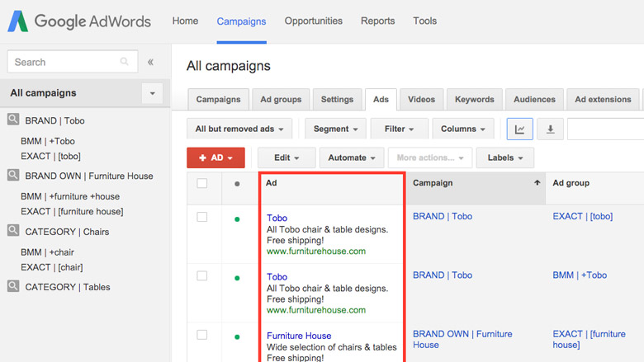Click the campaign icon beside BRAND OWN | Furniture House
The image size is (644, 362).
13,175
